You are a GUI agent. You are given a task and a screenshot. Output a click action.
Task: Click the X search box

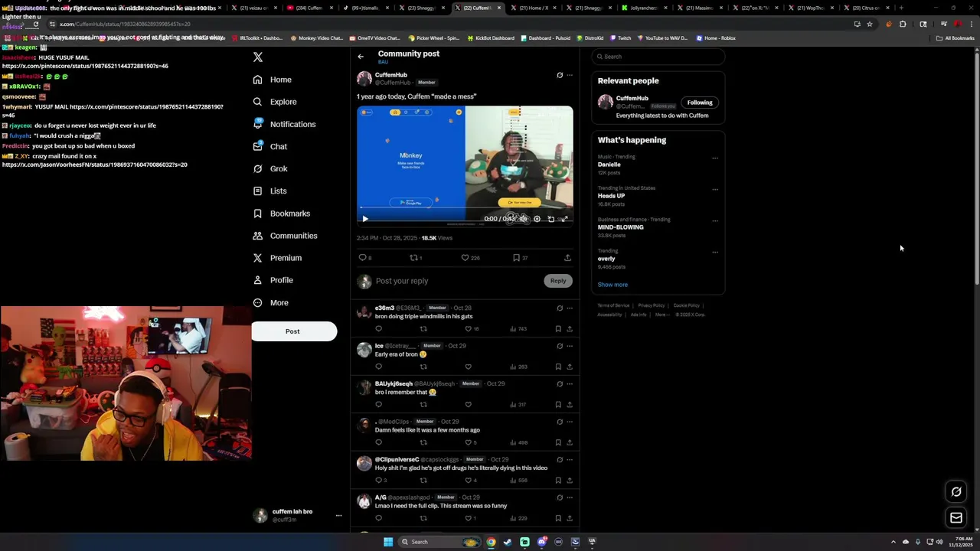(x=658, y=57)
